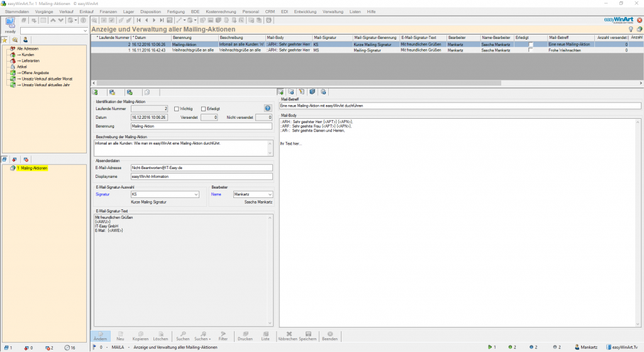Click the Ändern edit icon
Viewport: 644px width, 352px height.
(100, 335)
